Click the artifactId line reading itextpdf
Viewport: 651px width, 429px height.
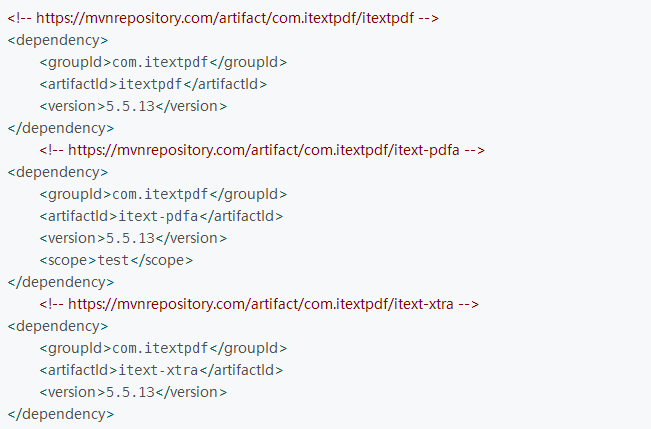tap(153, 84)
